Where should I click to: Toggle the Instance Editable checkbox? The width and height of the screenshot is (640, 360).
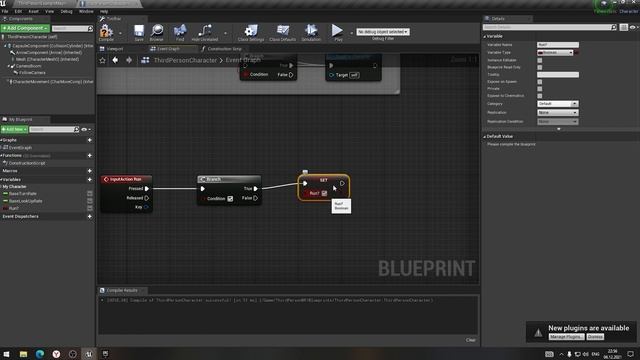click(540, 60)
